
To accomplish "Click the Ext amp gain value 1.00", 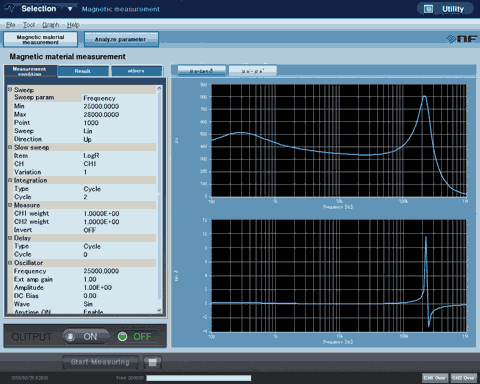I will (90, 279).
